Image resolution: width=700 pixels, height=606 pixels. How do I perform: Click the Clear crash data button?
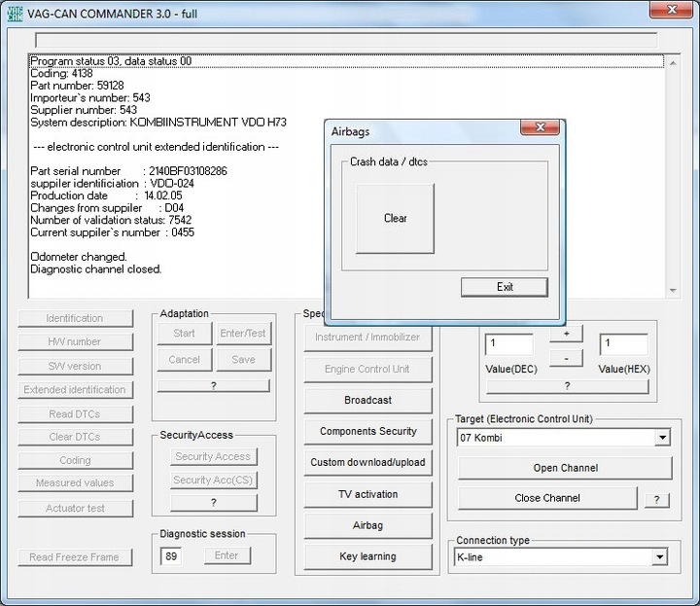click(395, 219)
